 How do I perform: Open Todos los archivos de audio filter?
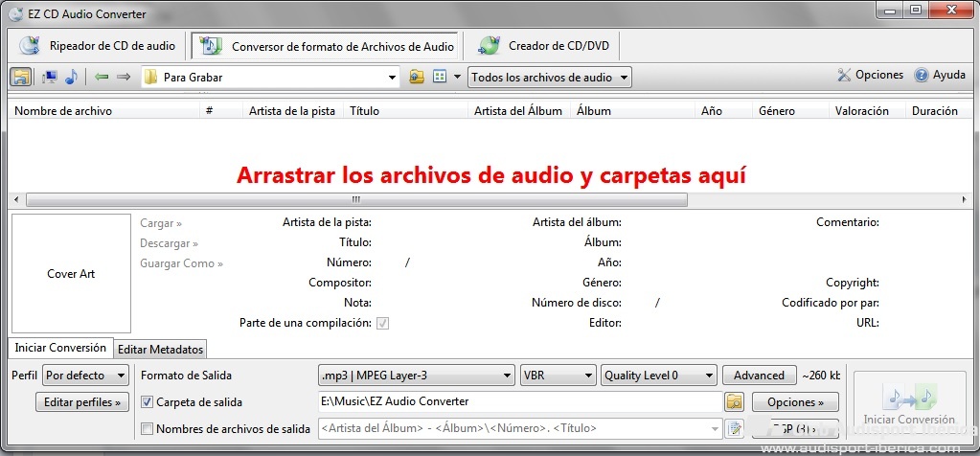point(550,78)
